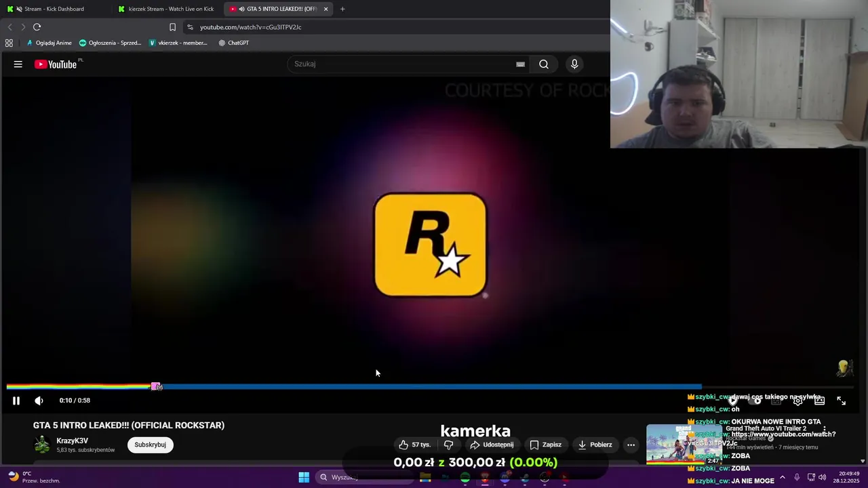Go back in browser history
Image resolution: width=868 pixels, height=488 pixels.
[9, 27]
